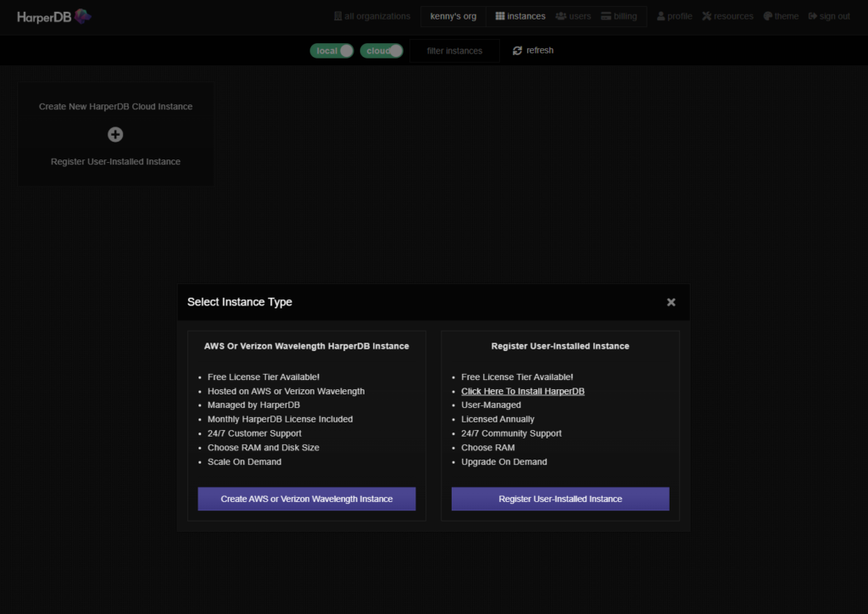The width and height of the screenshot is (868, 614).
Task: Click the plus icon to add instance
Action: (x=115, y=135)
